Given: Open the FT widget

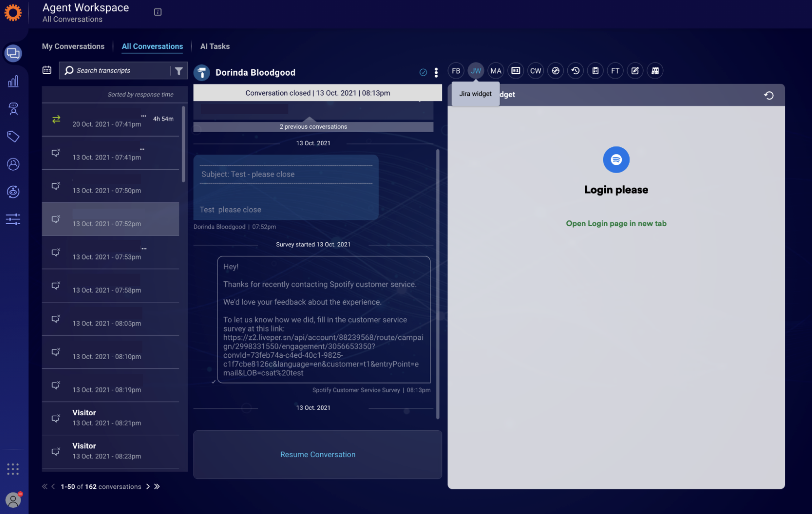Looking at the screenshot, I should tap(615, 71).
